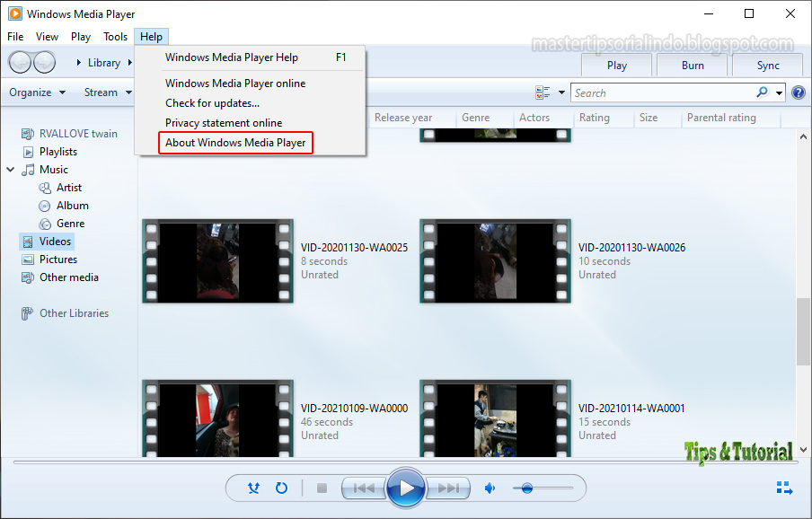Skip to previous track
Viewport: 812px width, 519px height.
click(364, 488)
